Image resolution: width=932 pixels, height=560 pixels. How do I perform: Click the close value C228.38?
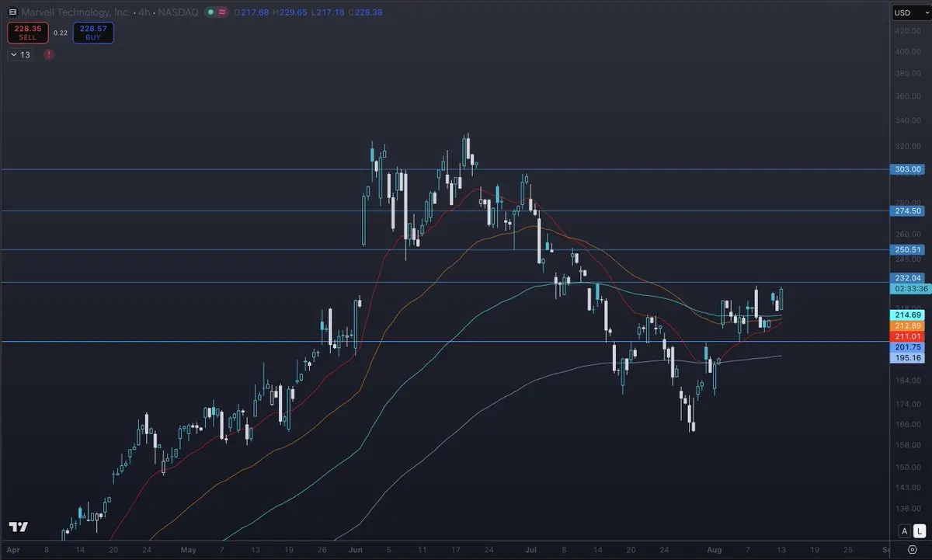[x=367, y=12]
